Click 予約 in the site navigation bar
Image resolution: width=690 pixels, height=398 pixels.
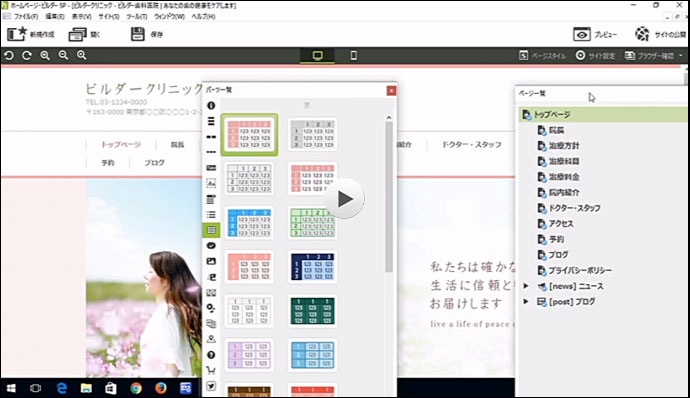pyautogui.click(x=108, y=162)
